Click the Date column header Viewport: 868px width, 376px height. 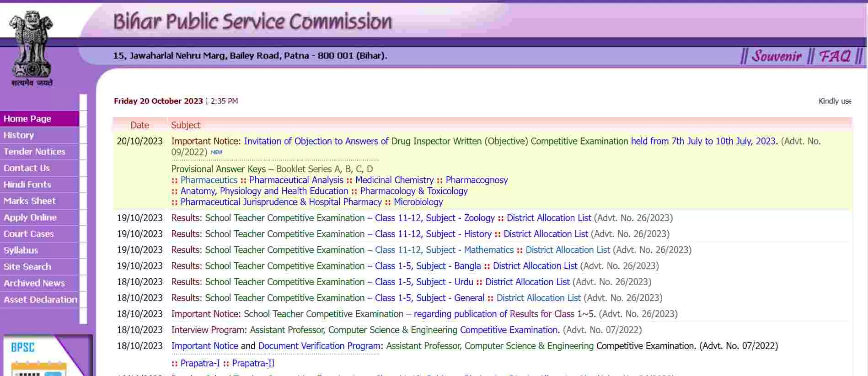pyautogui.click(x=139, y=125)
